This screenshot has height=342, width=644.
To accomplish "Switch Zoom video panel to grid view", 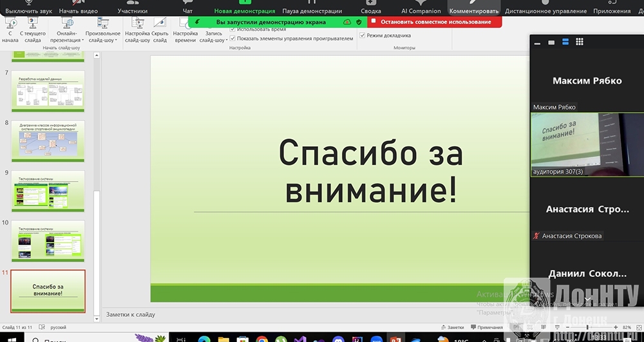I will pos(580,42).
